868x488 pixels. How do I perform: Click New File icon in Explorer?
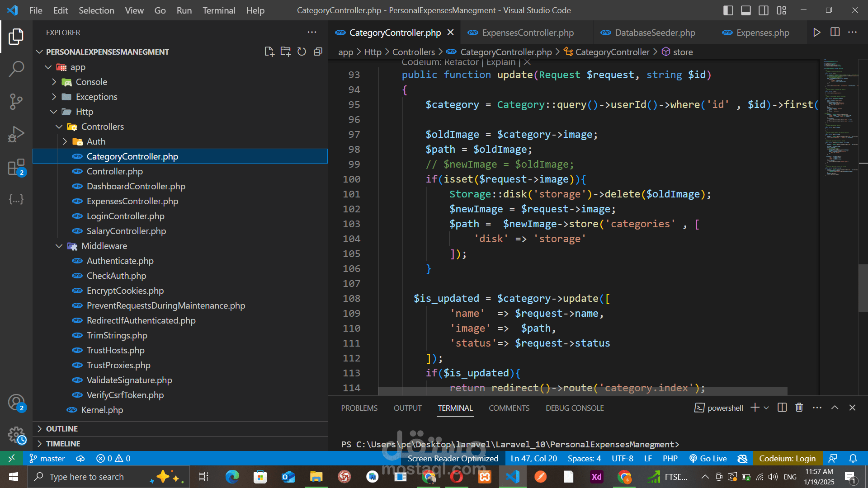pyautogui.click(x=269, y=52)
